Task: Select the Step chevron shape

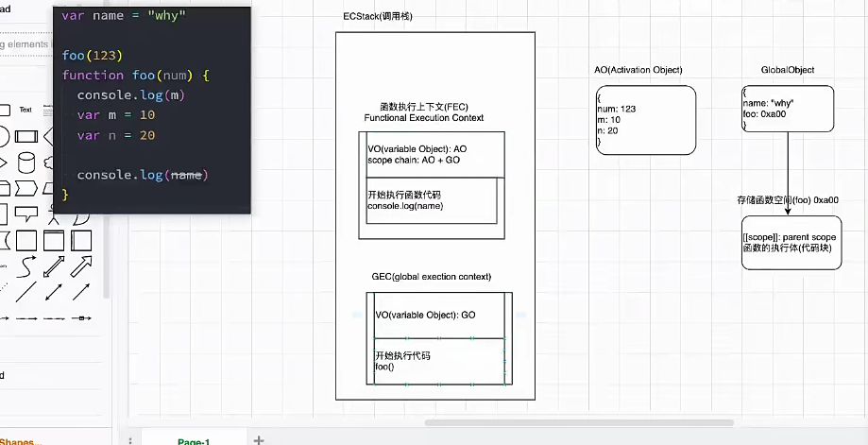Action: [x=26, y=188]
